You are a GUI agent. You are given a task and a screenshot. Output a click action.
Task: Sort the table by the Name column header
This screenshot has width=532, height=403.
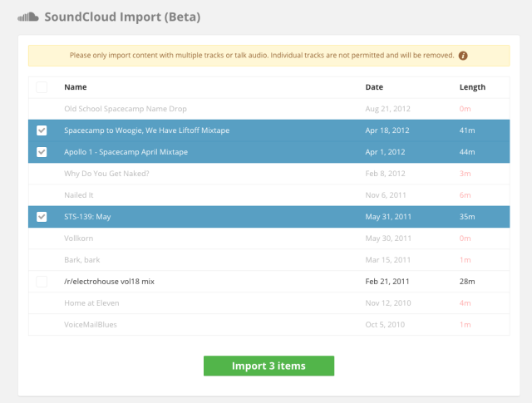[76, 87]
